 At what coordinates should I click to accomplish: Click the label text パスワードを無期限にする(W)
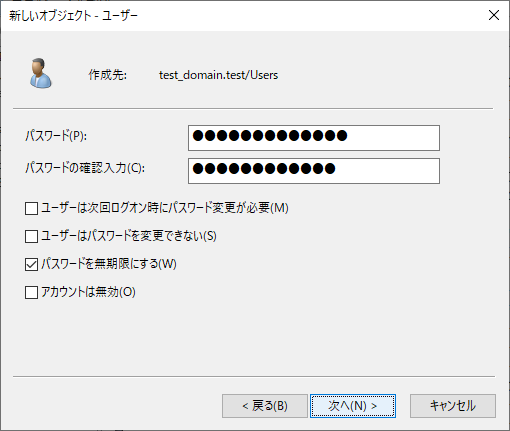(x=109, y=264)
